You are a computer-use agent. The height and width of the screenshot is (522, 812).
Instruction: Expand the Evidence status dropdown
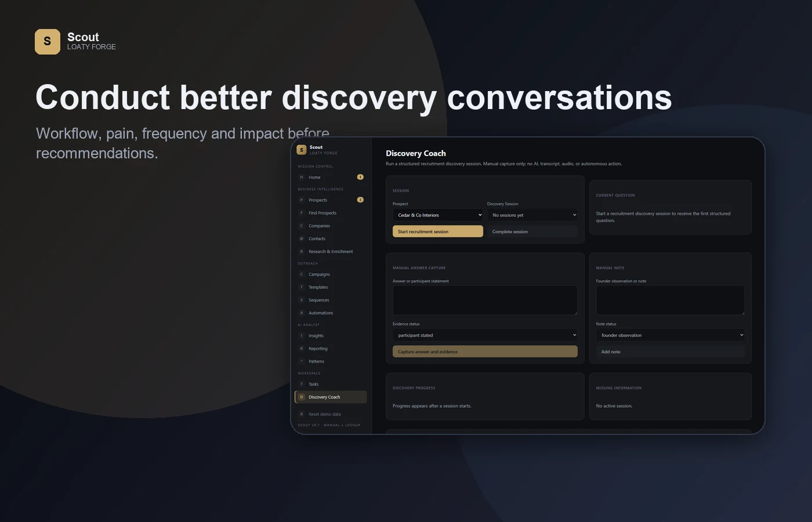(x=485, y=335)
